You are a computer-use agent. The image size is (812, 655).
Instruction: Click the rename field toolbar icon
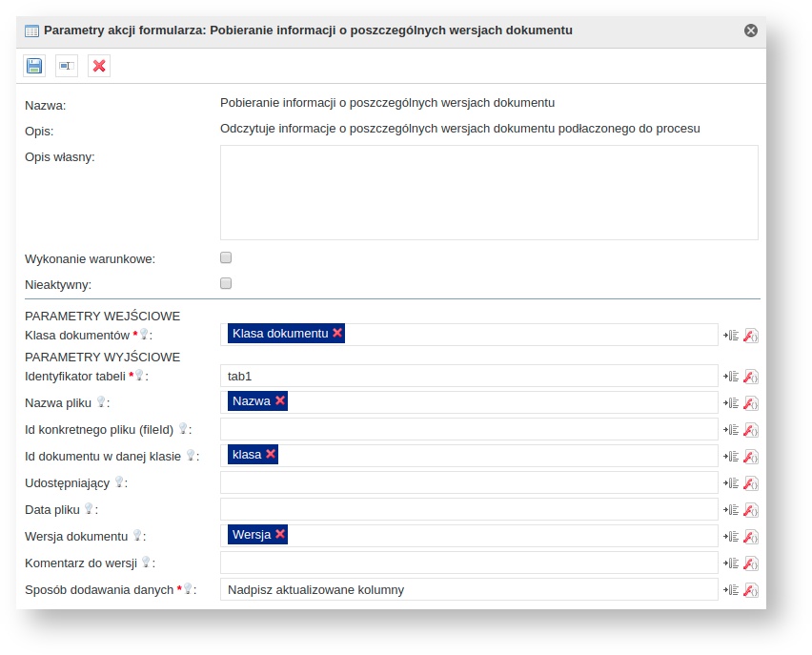[x=67, y=65]
